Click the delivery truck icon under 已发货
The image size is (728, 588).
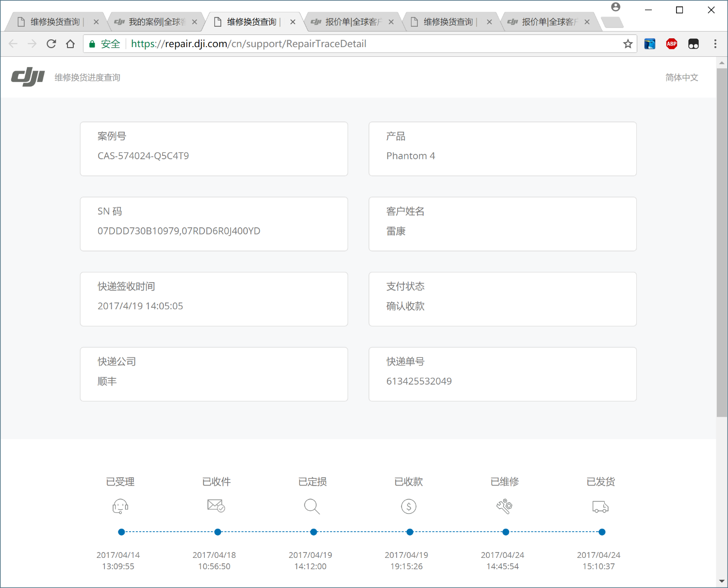pyautogui.click(x=601, y=507)
